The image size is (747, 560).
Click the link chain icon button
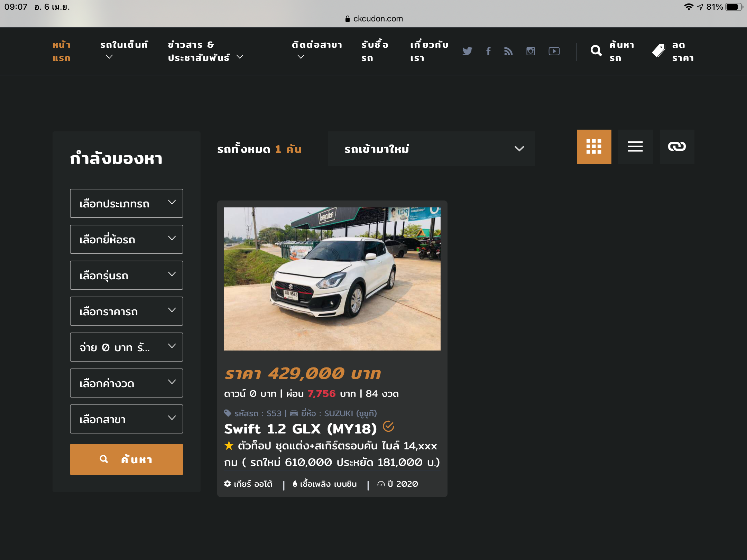point(677,147)
